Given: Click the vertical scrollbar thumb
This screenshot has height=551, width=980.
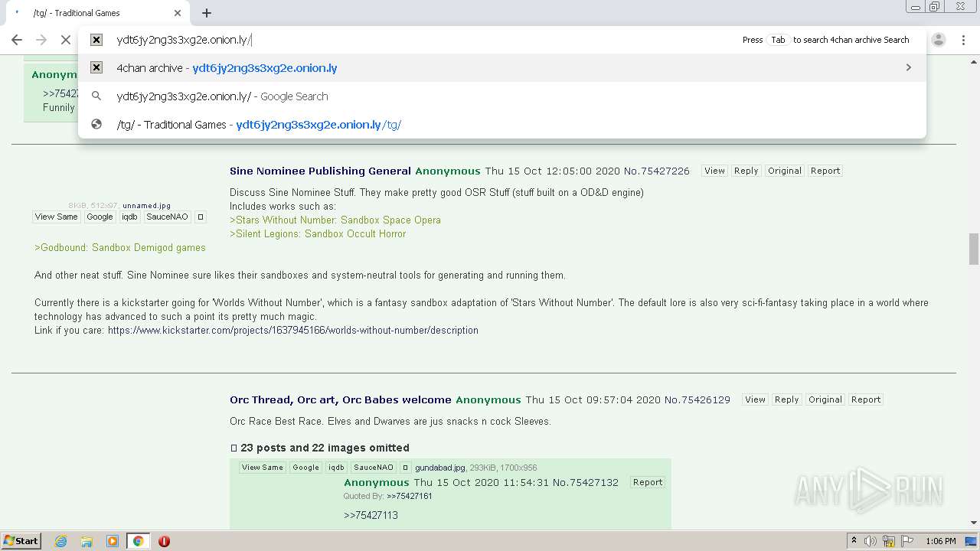Looking at the screenshot, I should click(x=974, y=249).
